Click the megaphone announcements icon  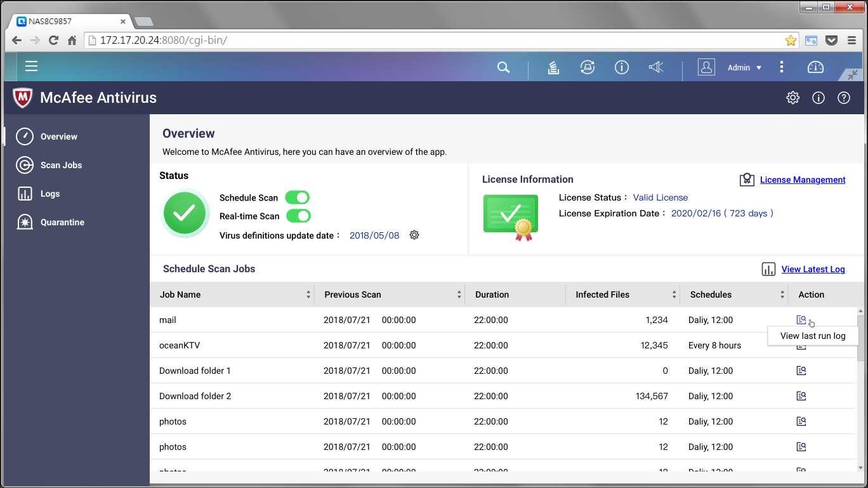tap(656, 67)
